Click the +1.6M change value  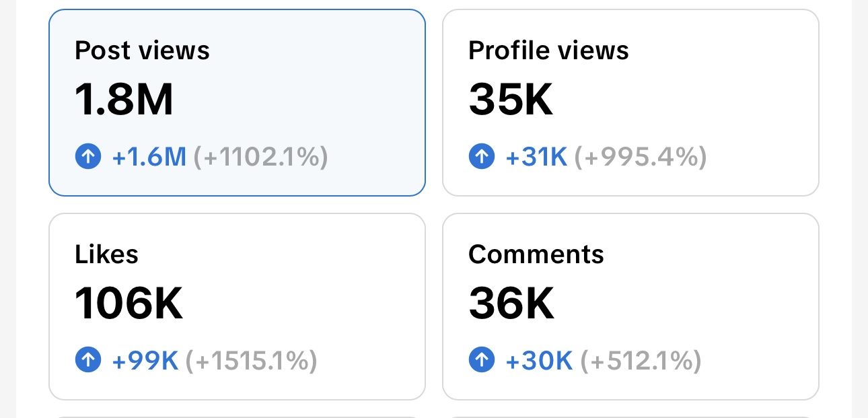coord(149,158)
